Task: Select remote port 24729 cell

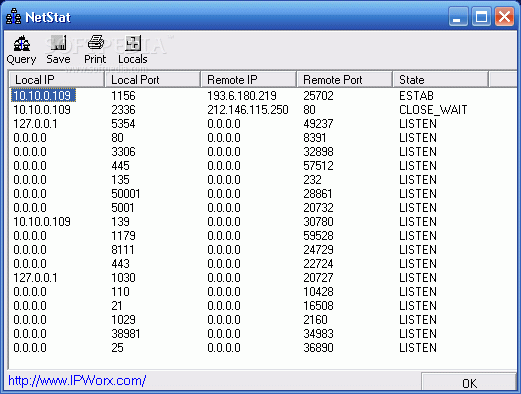Action: (318, 250)
